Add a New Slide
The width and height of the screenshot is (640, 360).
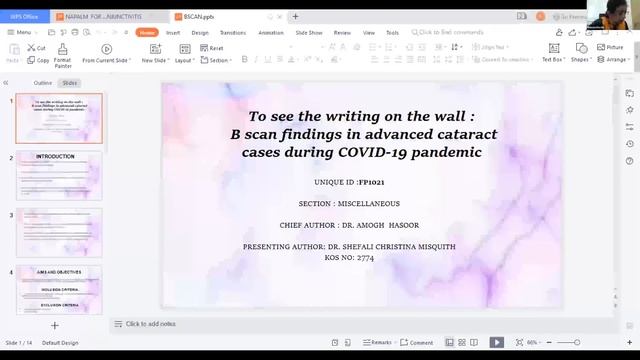click(155, 54)
